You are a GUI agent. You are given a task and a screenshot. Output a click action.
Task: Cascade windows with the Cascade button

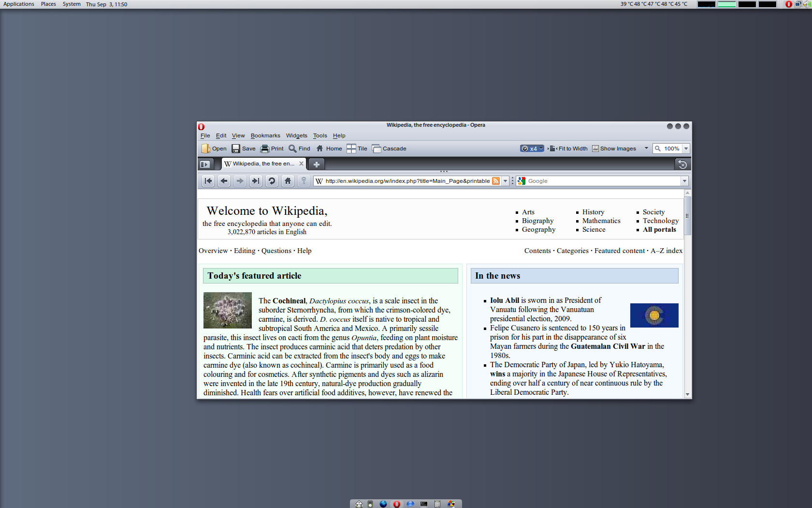(x=390, y=149)
